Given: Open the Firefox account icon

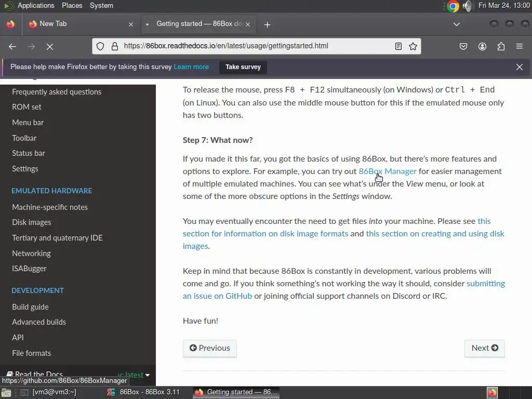Looking at the screenshot, I should pyautogui.click(x=482, y=46).
